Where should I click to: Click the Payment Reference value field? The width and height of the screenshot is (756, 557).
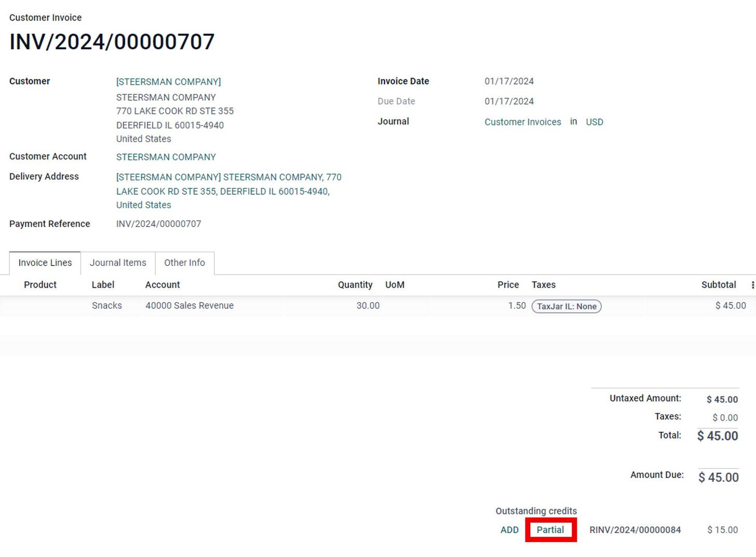pos(158,224)
